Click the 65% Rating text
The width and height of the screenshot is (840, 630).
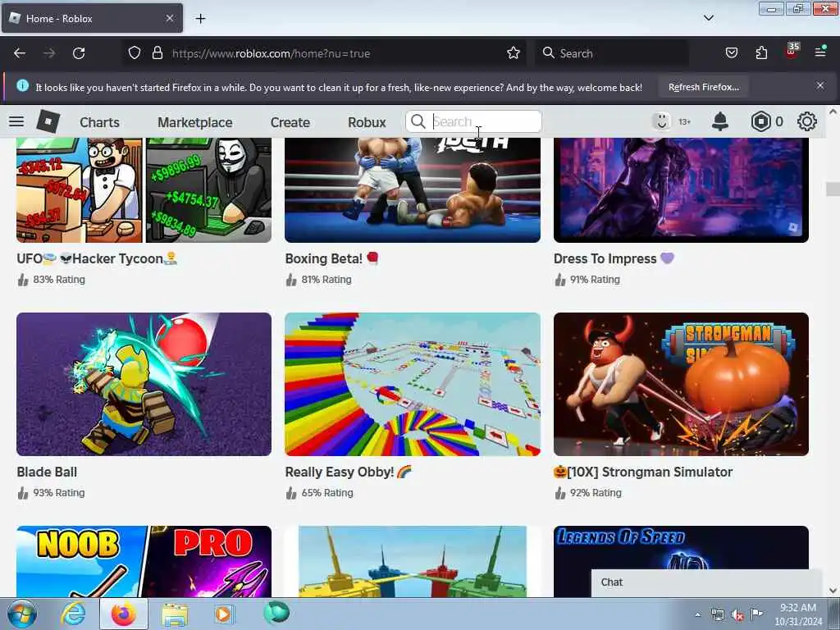327,493
